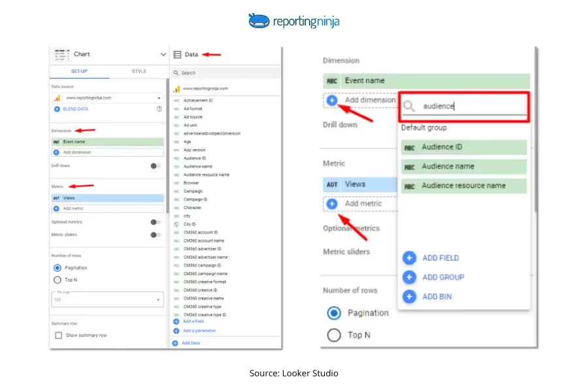Expand the Chart type dropdown chevron
The image size is (588, 392).
(x=163, y=54)
